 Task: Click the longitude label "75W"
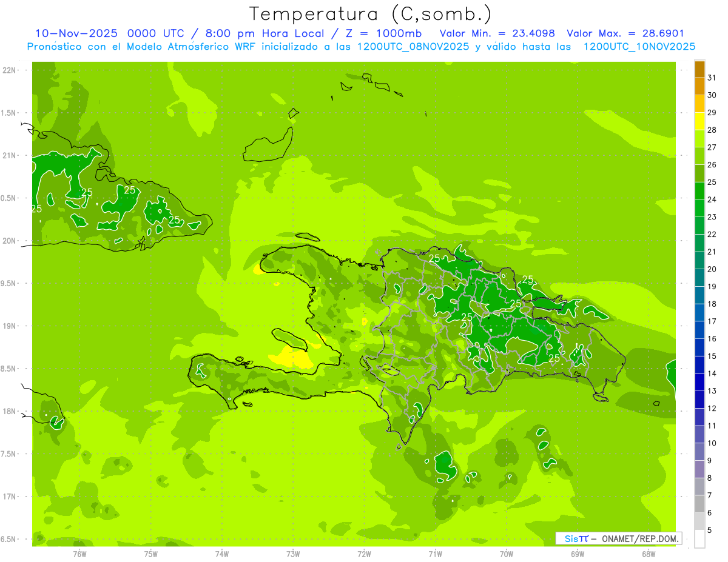(151, 554)
